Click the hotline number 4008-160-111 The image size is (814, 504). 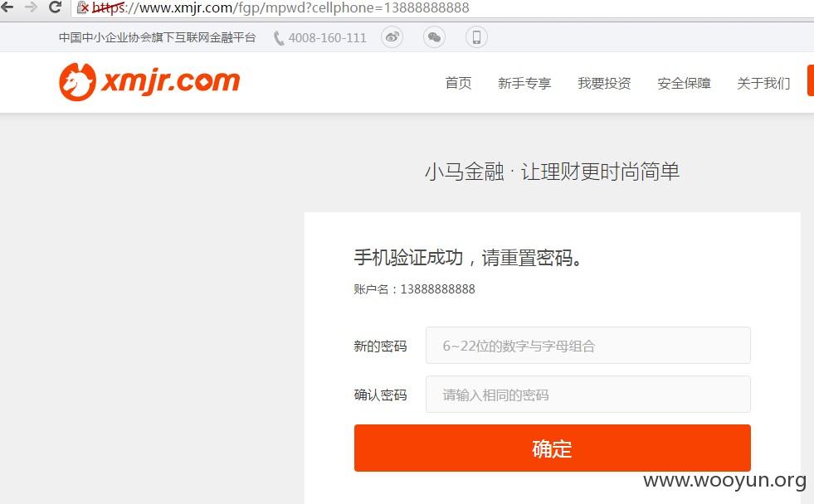pos(328,38)
